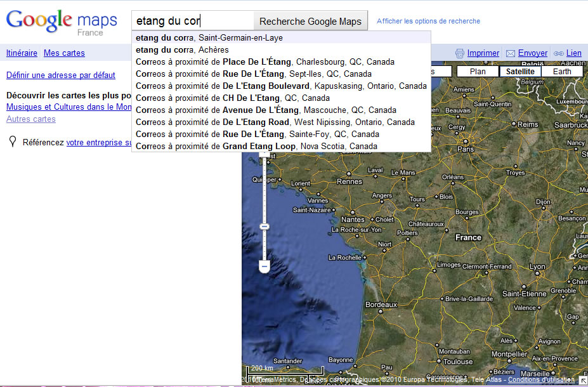Click the envelope icon next to Envoyer
Viewport: 588px width, 387px height.
[x=511, y=53]
